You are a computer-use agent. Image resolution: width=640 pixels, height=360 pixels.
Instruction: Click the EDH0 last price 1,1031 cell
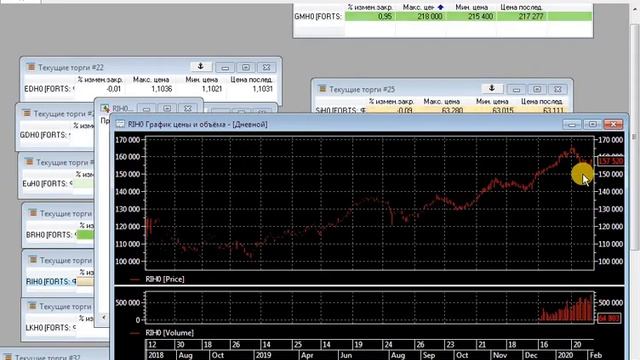click(x=252, y=89)
